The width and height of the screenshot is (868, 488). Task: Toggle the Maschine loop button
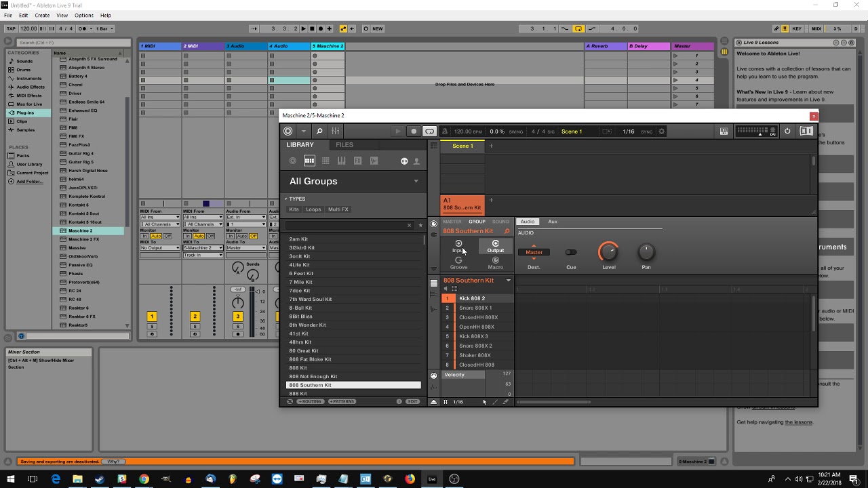point(429,131)
